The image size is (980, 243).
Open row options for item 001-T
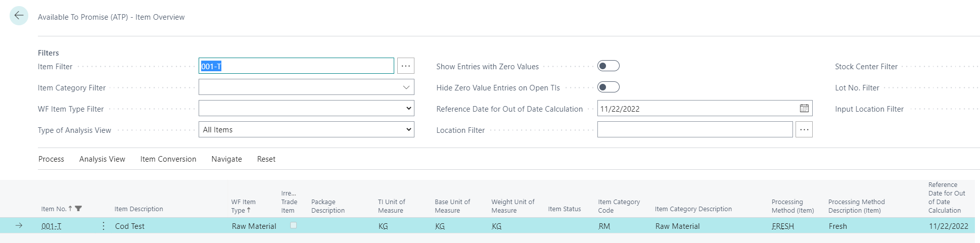(x=104, y=226)
